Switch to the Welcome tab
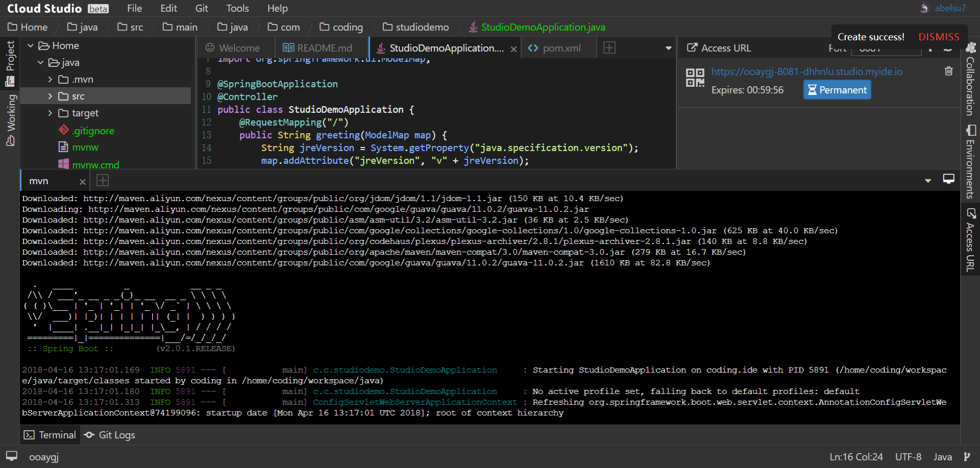Image resolution: width=980 pixels, height=468 pixels. pyautogui.click(x=233, y=48)
